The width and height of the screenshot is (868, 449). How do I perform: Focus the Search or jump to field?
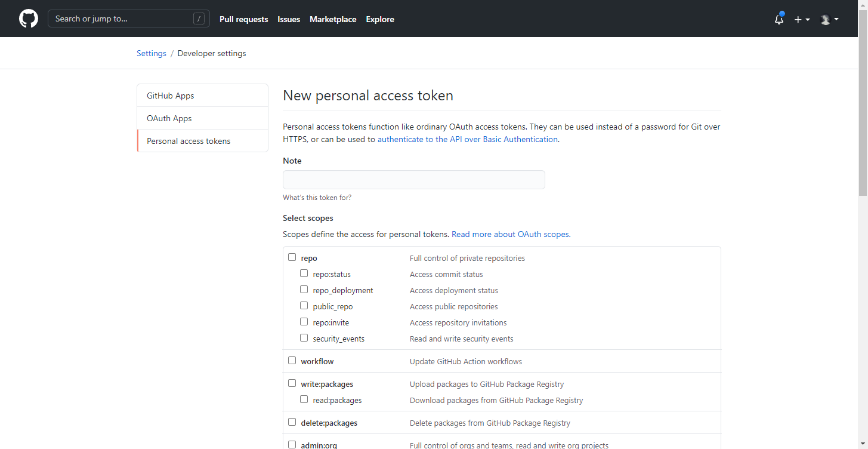(129, 19)
